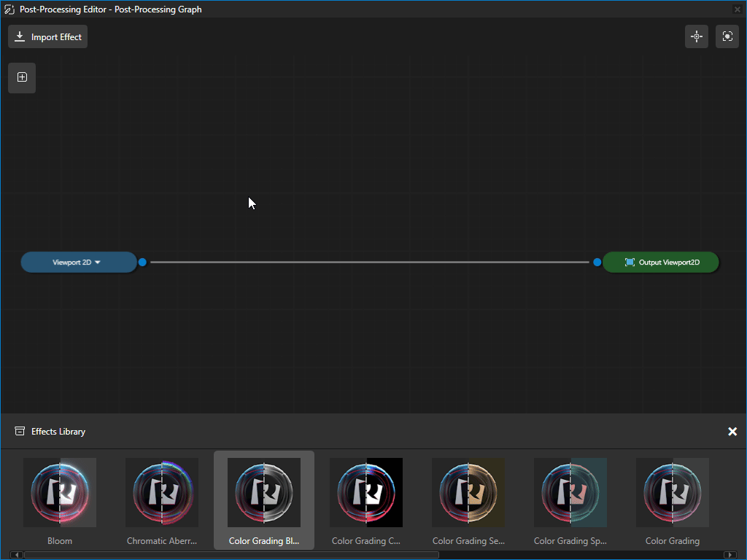Click the add-node plus icon below the toolbar
This screenshot has height=560, width=747.
click(x=22, y=78)
